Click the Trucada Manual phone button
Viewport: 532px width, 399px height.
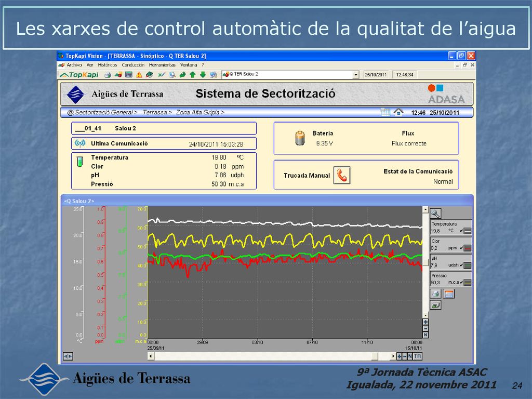pyautogui.click(x=342, y=176)
